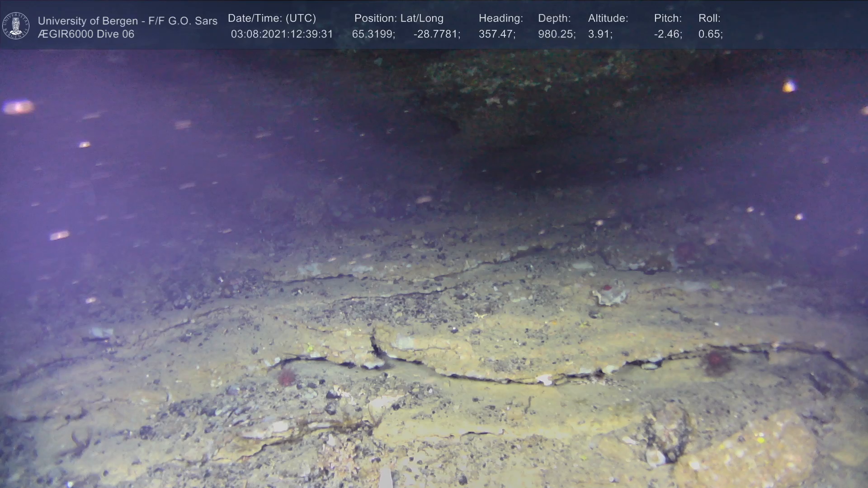
Task: Click the Pitch label
Action: pyautogui.click(x=667, y=19)
